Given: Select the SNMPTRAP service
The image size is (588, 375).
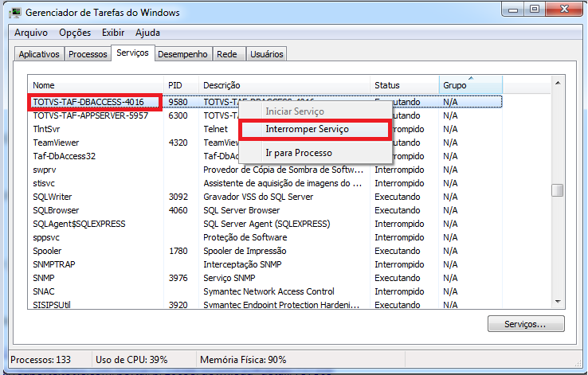Looking at the screenshot, I should pyautogui.click(x=54, y=264).
